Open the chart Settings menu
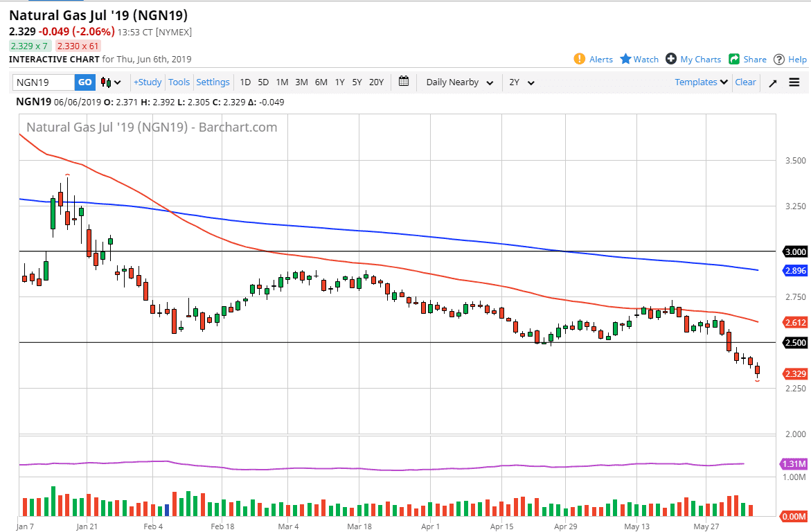 coord(213,82)
